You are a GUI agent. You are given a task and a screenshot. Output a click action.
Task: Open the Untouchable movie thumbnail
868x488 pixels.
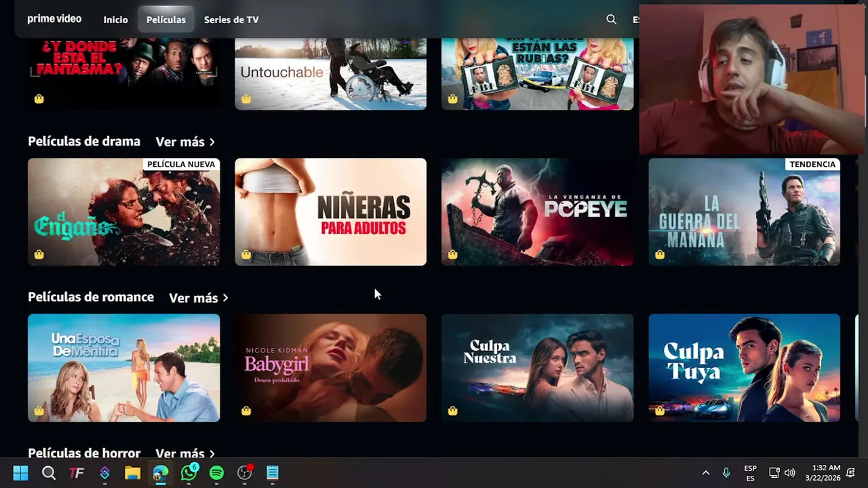[330, 74]
